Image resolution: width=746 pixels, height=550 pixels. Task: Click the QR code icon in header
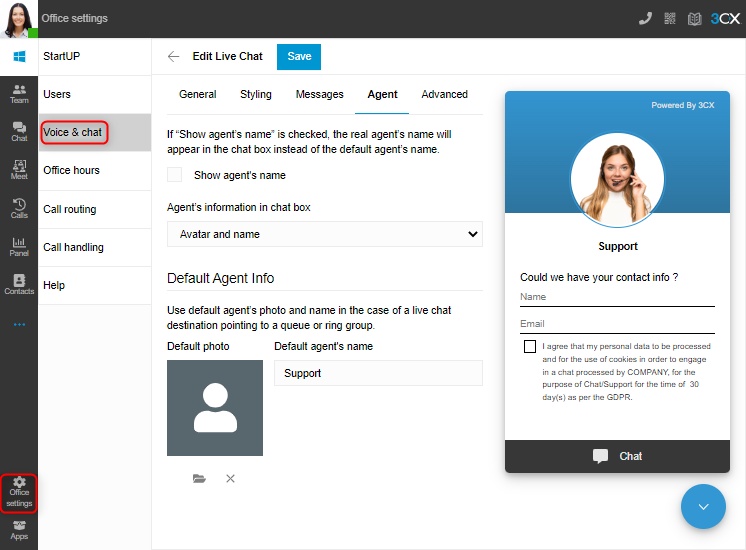[670, 18]
